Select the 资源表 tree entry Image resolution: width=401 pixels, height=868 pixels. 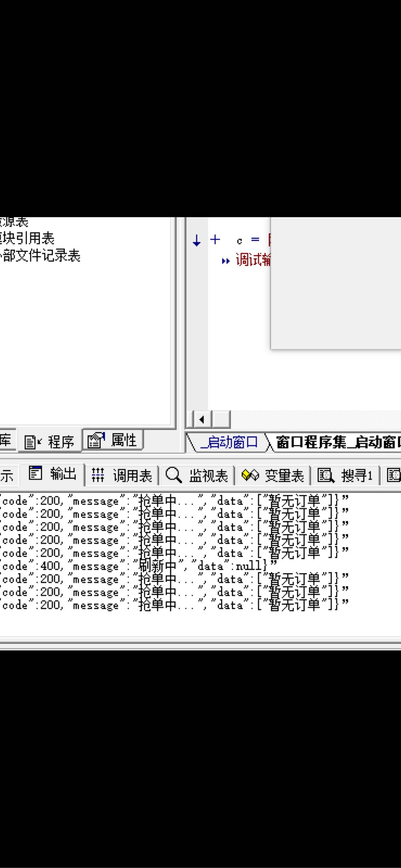click(14, 222)
